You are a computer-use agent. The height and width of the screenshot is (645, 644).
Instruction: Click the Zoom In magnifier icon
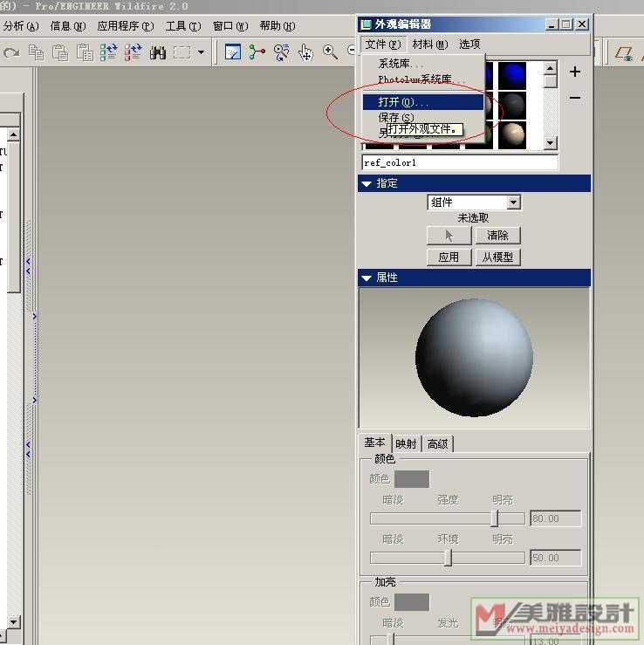[330, 52]
